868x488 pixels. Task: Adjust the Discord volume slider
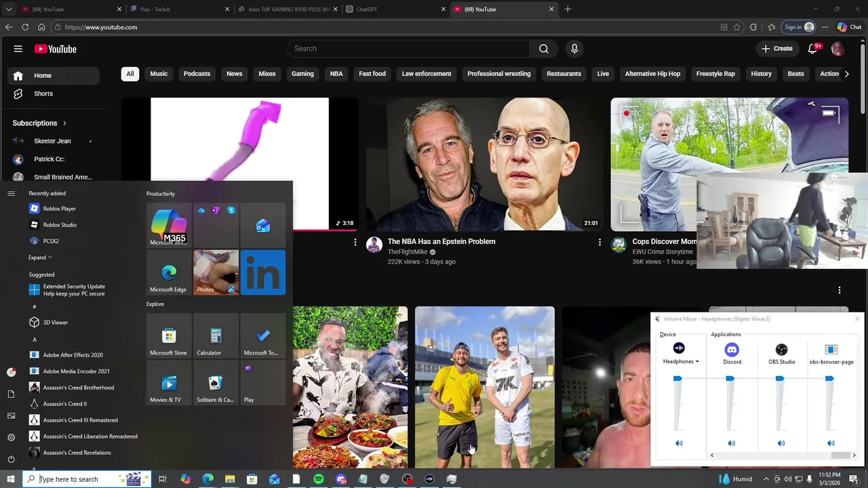coord(730,379)
